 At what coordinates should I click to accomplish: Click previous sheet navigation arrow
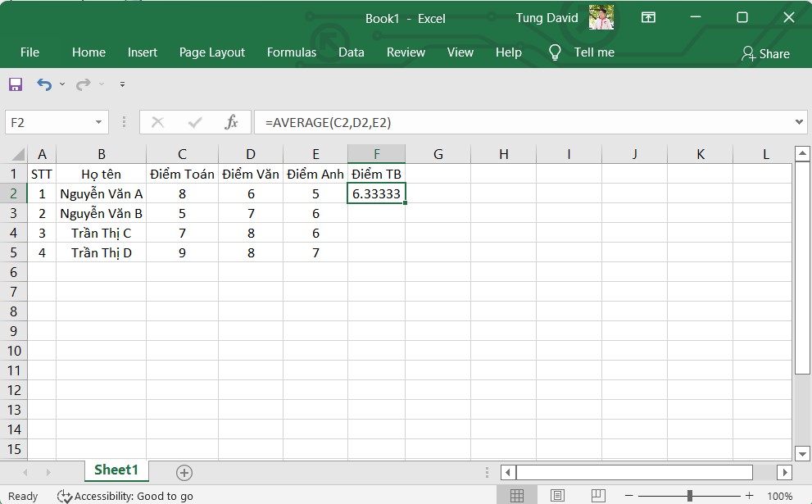click(25, 472)
